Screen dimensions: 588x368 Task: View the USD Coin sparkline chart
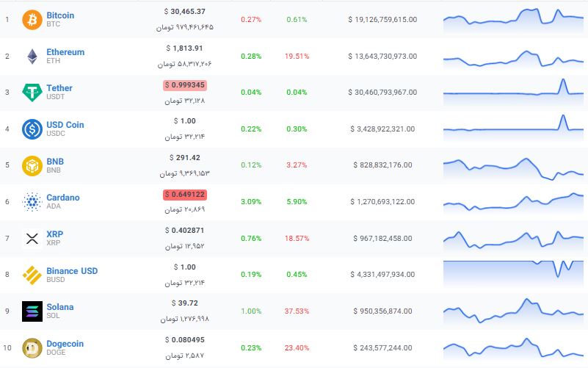click(513, 128)
